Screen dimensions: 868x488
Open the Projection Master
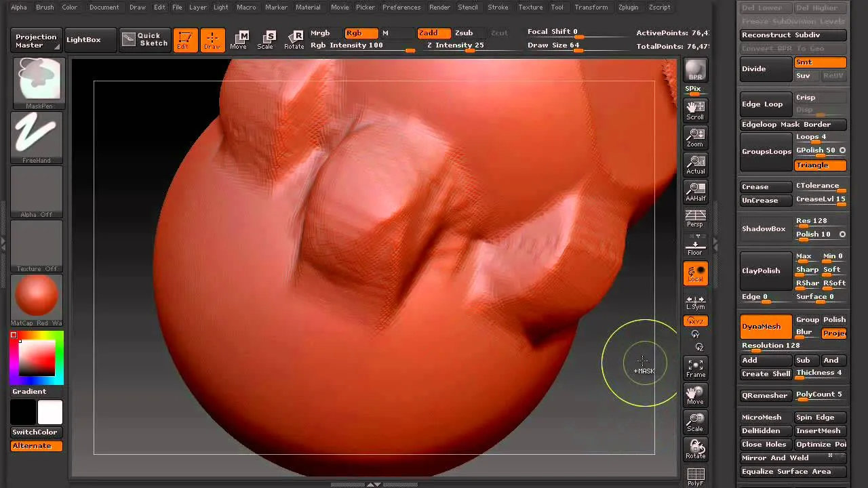36,41
